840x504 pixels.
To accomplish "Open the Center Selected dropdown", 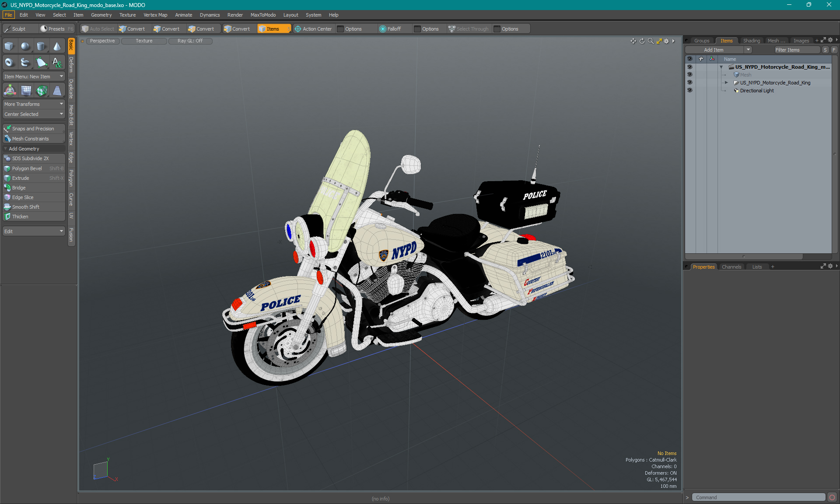I will [x=34, y=114].
